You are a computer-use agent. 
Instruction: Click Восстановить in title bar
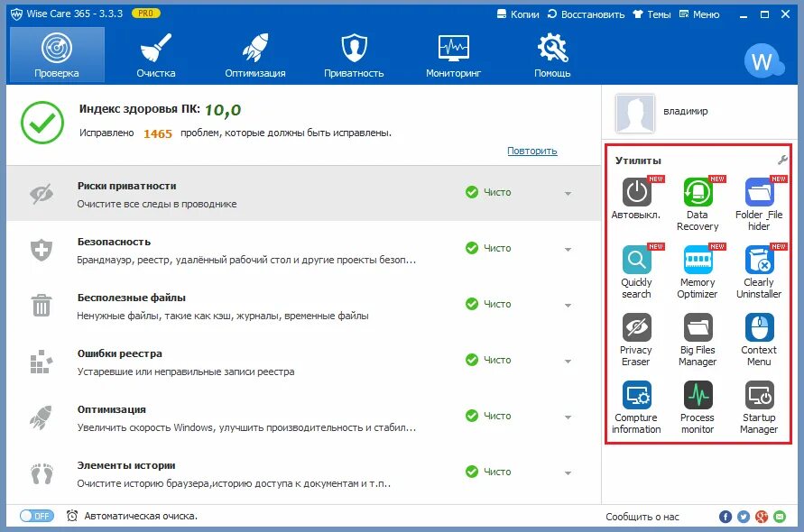coord(586,14)
